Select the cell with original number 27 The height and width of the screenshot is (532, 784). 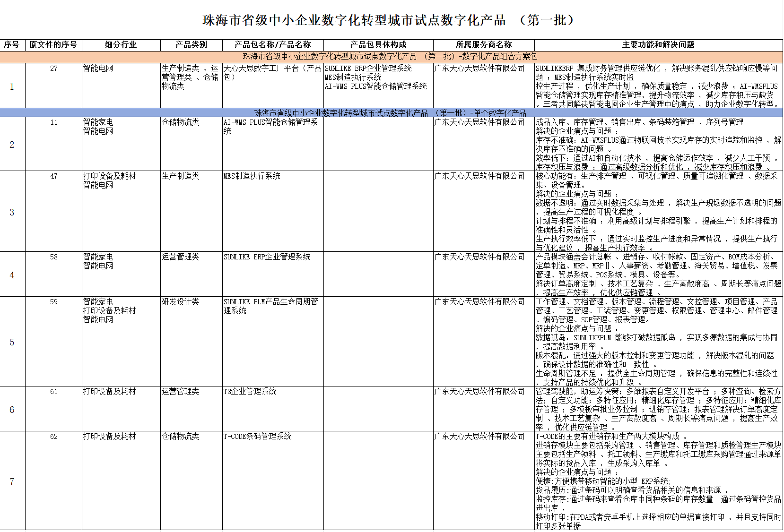coord(53,86)
